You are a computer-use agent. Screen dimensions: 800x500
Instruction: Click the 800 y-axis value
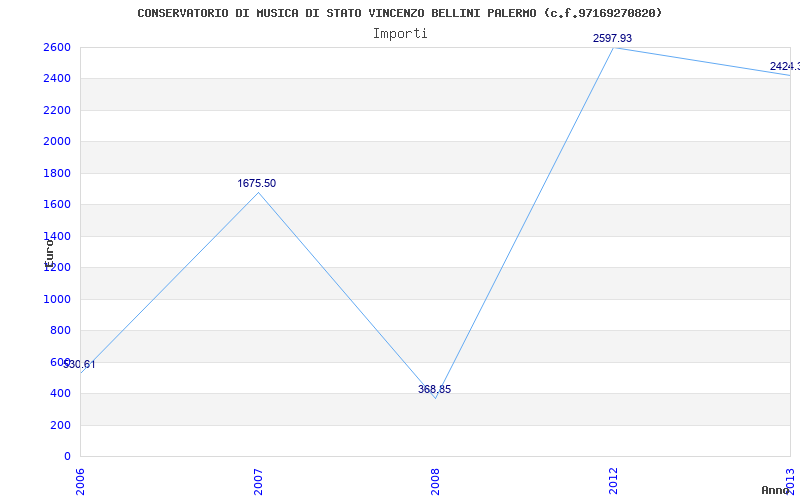point(60,331)
